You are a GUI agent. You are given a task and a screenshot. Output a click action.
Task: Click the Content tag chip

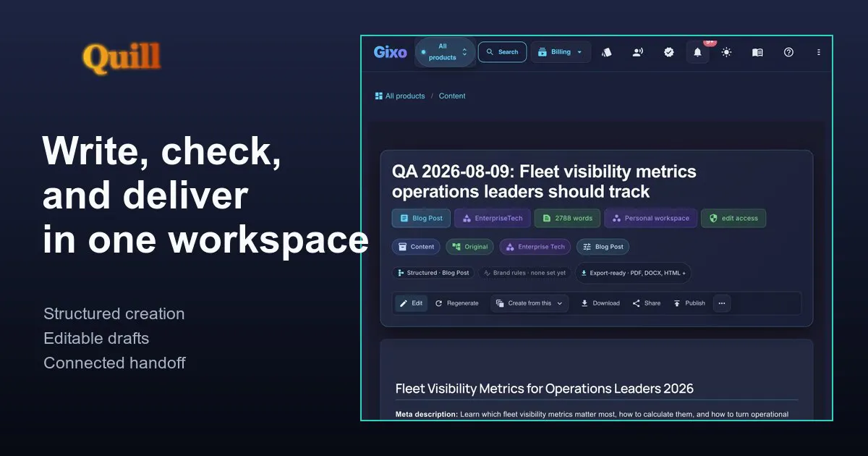[417, 247]
